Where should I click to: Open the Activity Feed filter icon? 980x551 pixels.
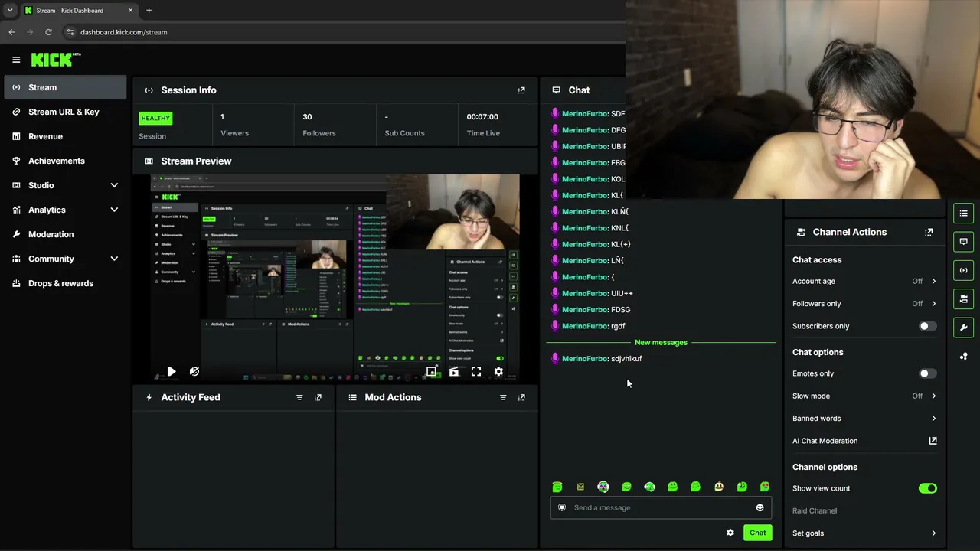point(299,398)
